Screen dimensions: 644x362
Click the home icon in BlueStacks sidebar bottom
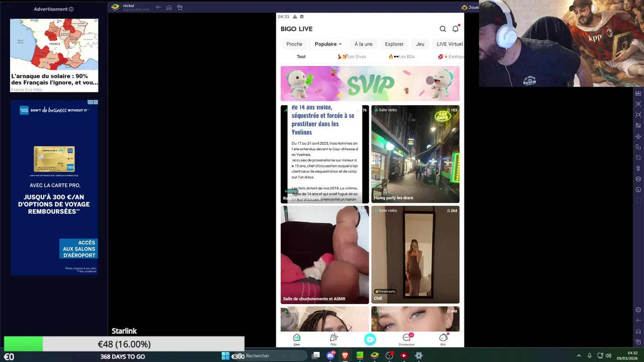tap(638, 331)
